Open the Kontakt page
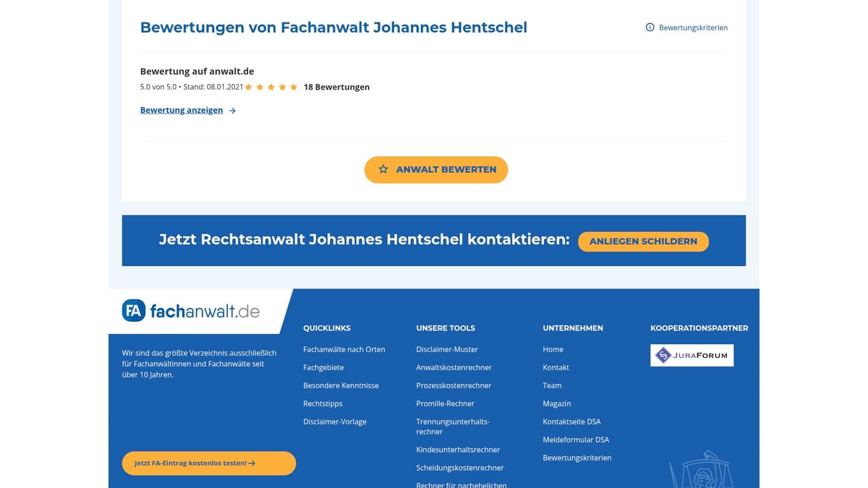 (x=556, y=367)
